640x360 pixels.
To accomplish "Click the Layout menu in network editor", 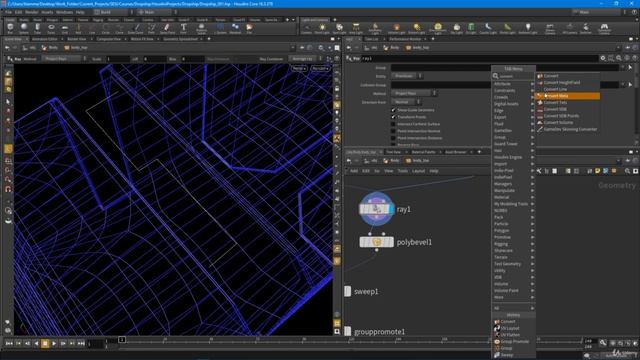I will pyautogui.click(x=418, y=171).
